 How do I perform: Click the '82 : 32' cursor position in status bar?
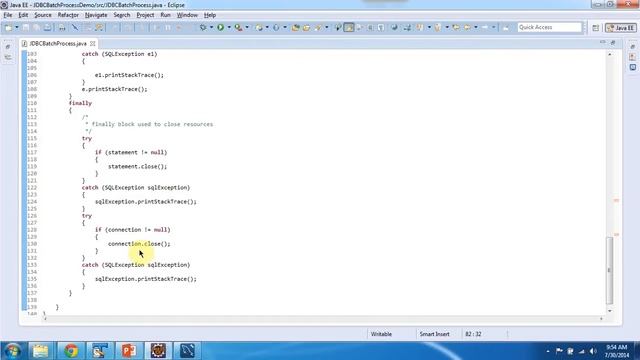473,334
